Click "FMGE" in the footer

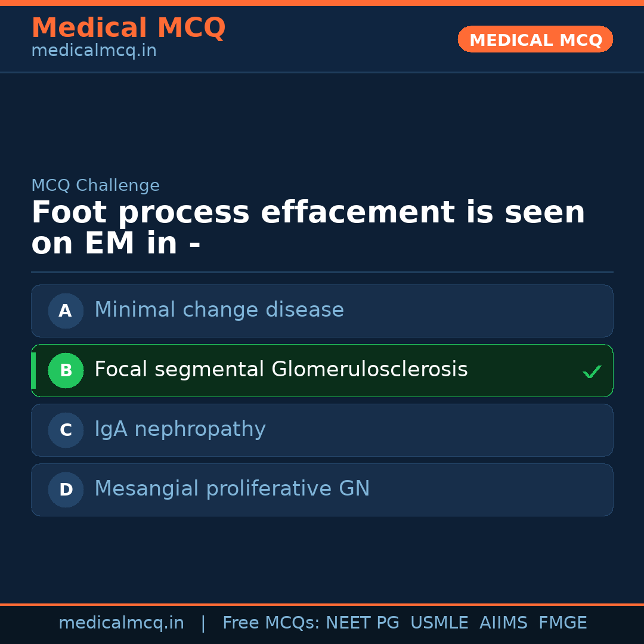[562, 623]
